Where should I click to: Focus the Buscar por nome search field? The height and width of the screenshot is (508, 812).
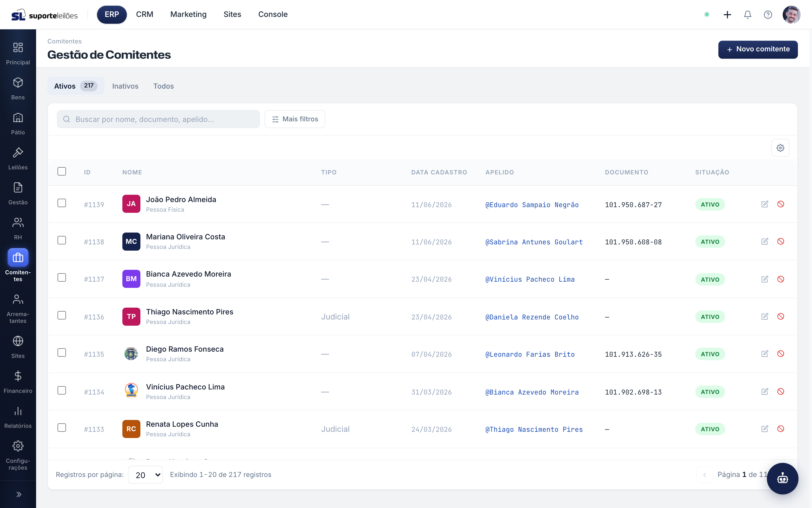(158, 119)
